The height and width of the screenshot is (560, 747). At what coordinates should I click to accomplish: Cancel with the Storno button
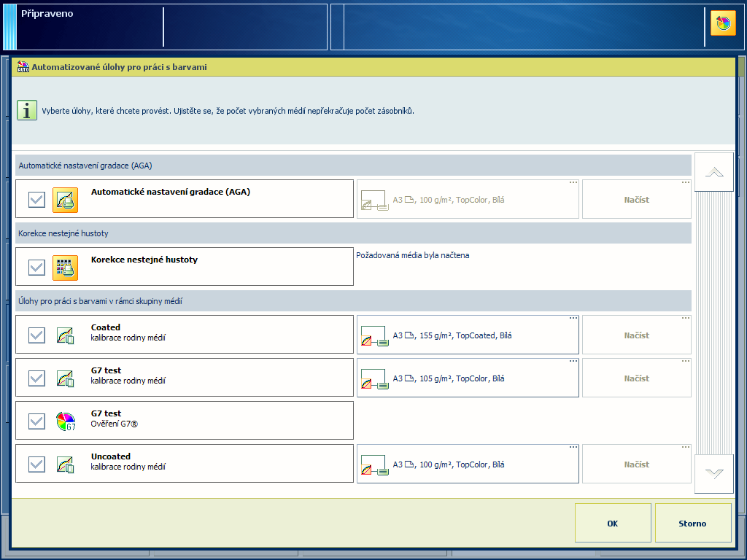click(x=693, y=523)
